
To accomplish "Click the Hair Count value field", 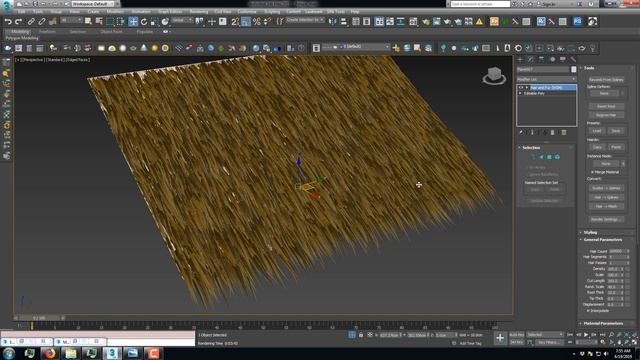I will click(617, 251).
